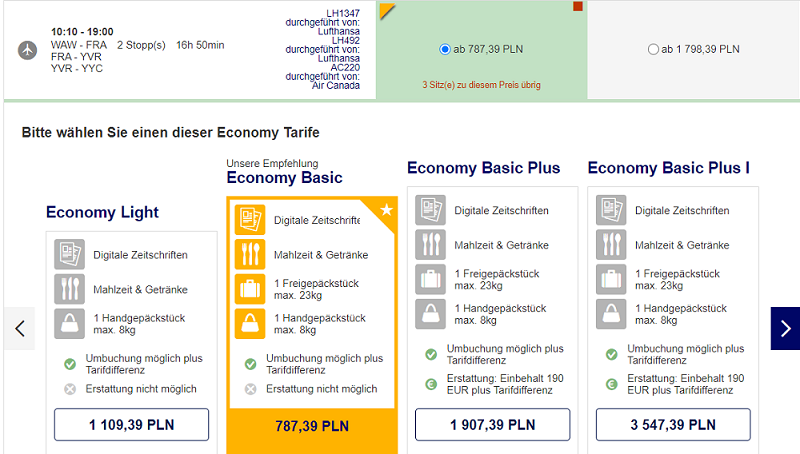
Task: Select the ab 787,39 PLN fare radio
Action: [444, 49]
